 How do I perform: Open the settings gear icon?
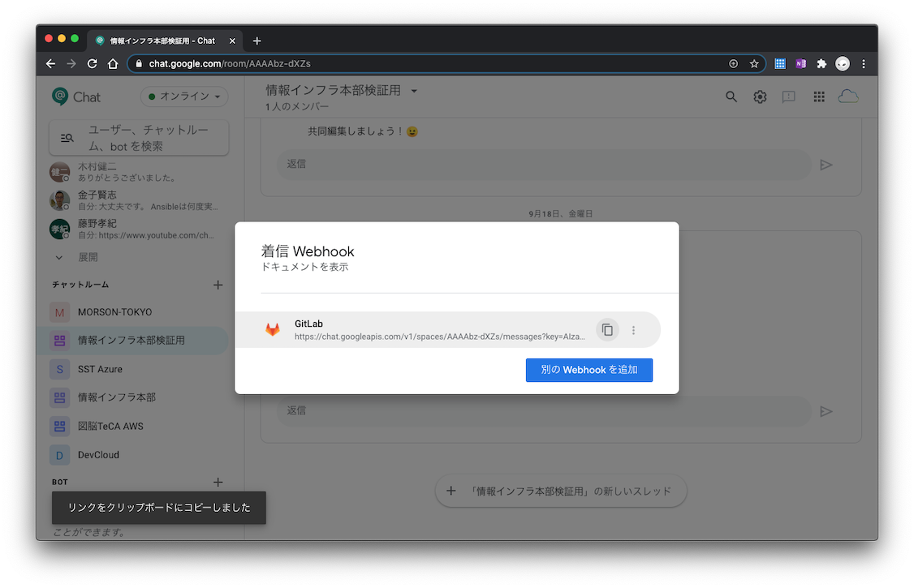tap(760, 97)
